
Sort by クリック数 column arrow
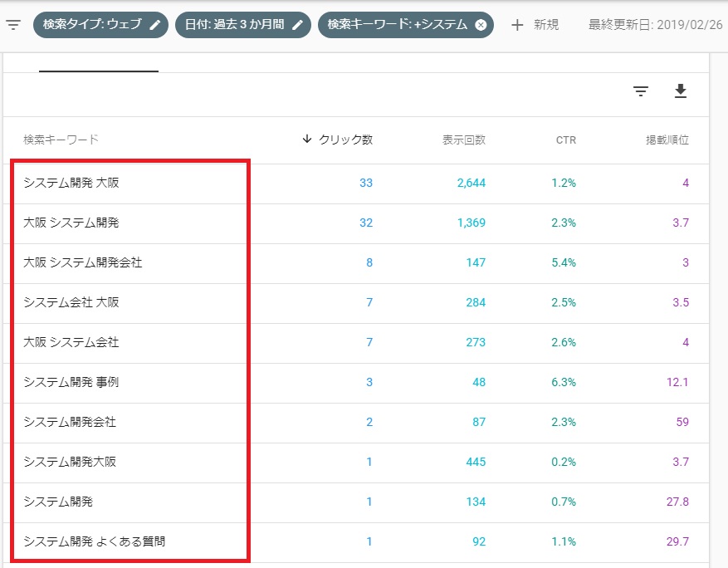tap(307, 140)
